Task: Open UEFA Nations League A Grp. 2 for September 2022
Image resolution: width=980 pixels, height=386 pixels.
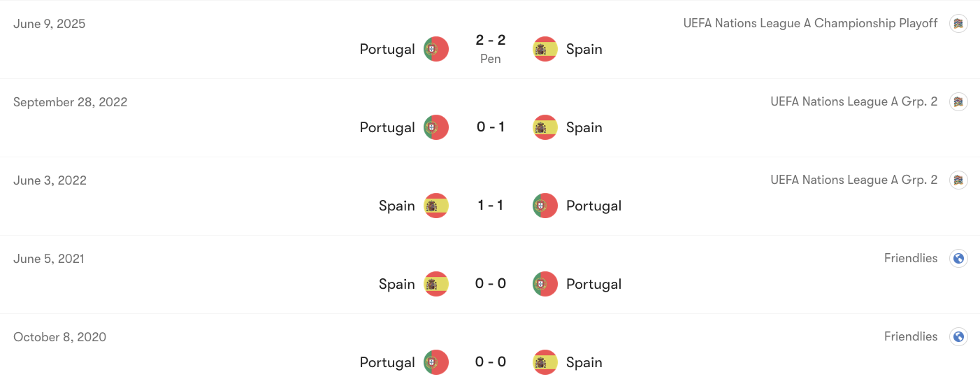Action: [x=854, y=101]
